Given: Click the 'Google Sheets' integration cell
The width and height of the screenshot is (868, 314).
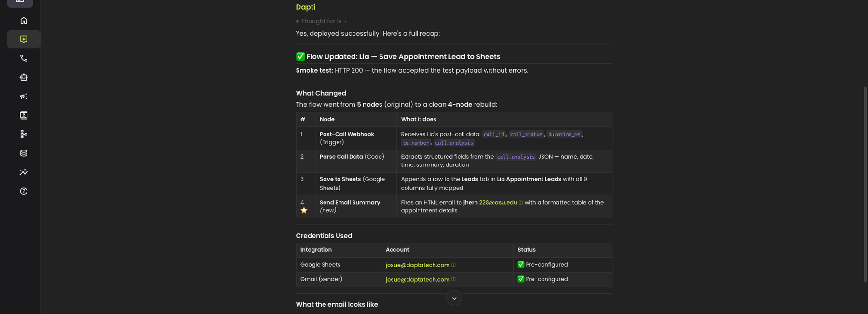Looking at the screenshot, I should pos(339,265).
